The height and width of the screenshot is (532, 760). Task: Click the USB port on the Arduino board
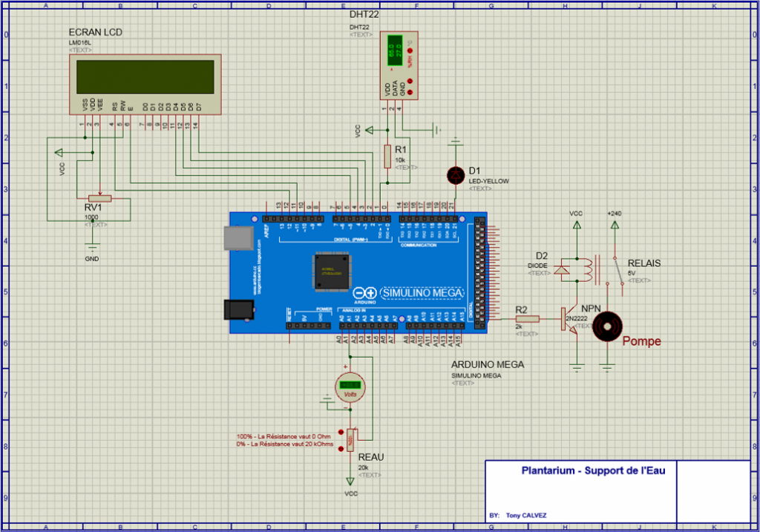pos(238,238)
